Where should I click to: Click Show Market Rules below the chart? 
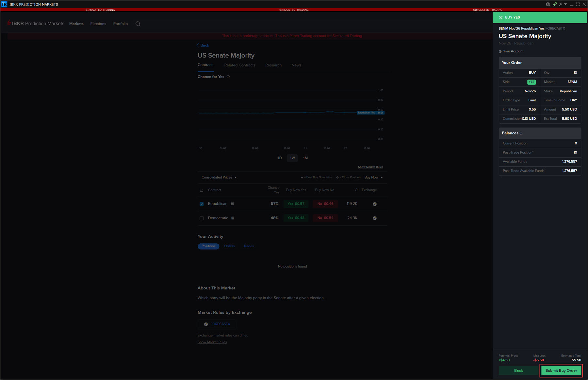[x=370, y=167]
